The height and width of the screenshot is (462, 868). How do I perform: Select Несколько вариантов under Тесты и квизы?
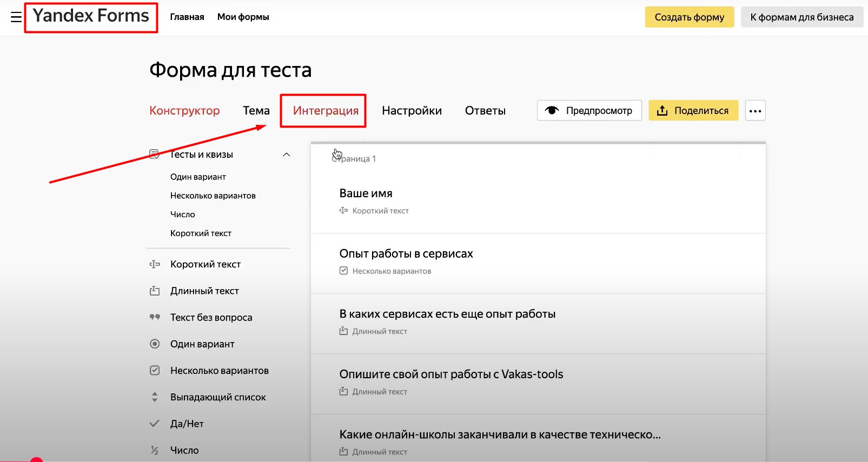click(213, 196)
